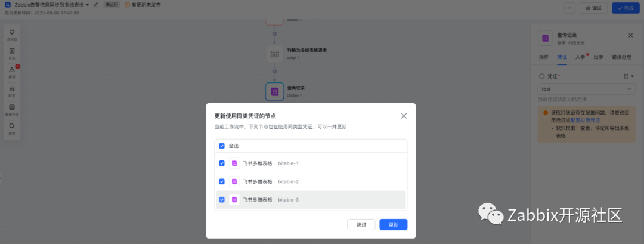Click the purple 查询记录 icon in right panel header

click(x=545, y=38)
